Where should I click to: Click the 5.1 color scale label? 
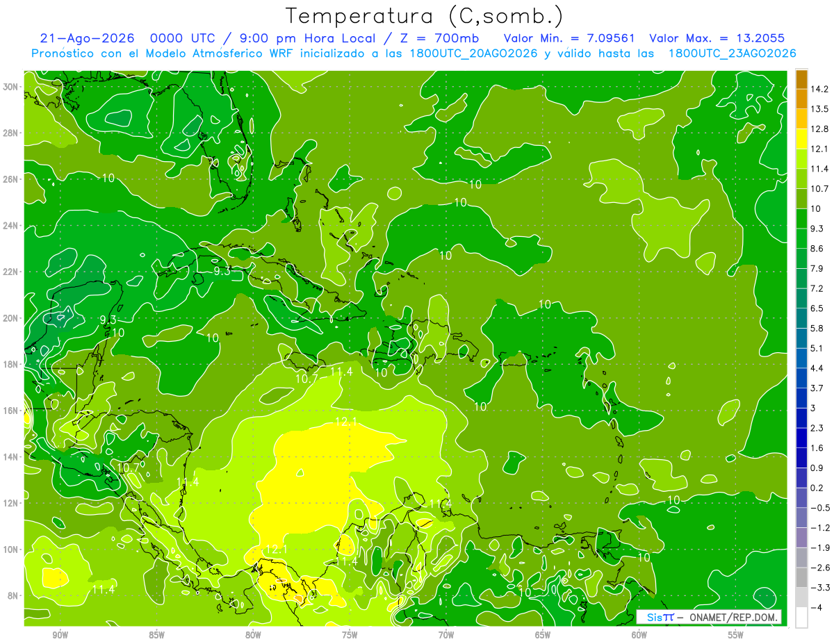[x=817, y=348]
